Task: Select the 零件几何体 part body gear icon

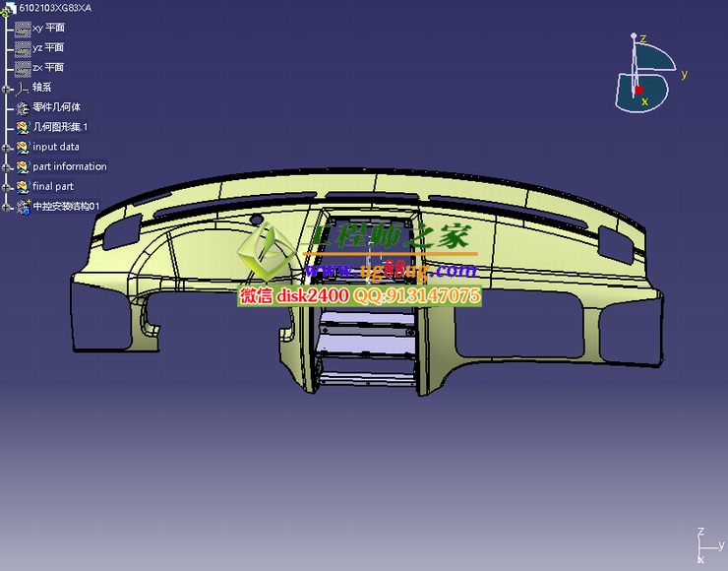Action: (x=23, y=107)
